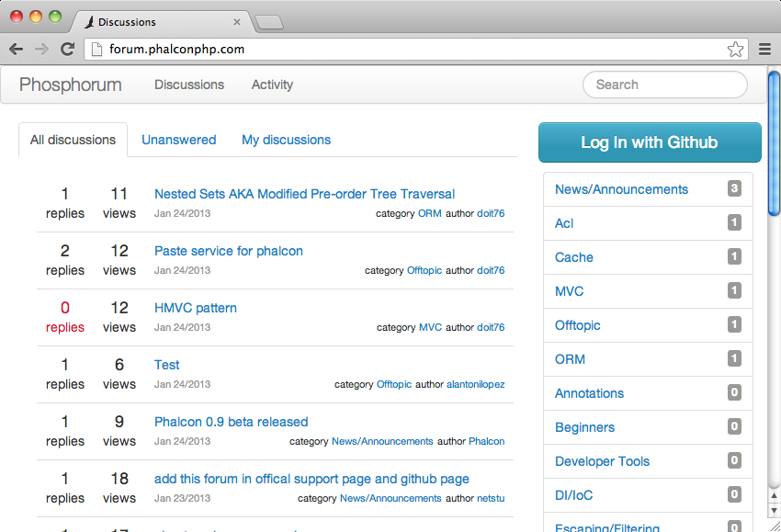Image resolution: width=781 pixels, height=532 pixels.
Task: Focus the Search input field
Action: point(664,85)
